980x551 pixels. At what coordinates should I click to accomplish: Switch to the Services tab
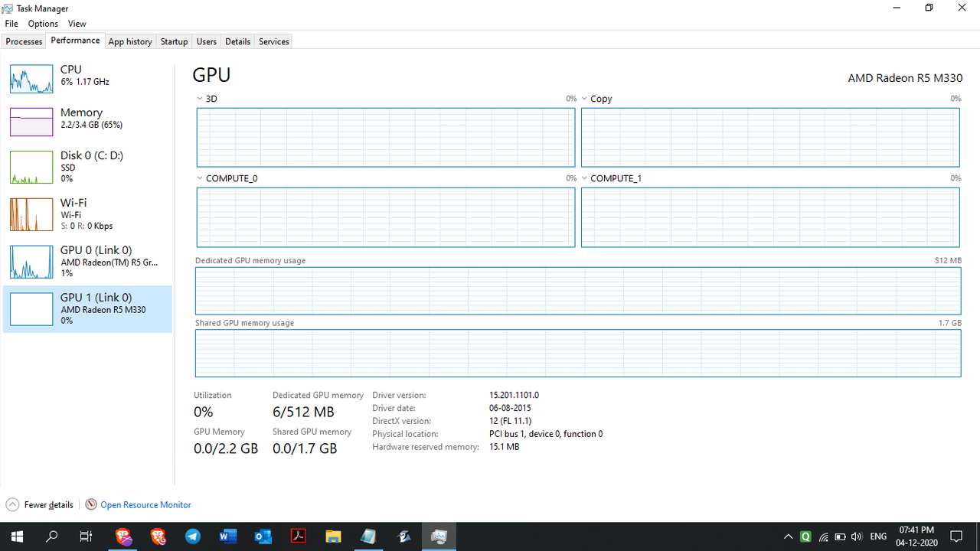pyautogui.click(x=273, y=41)
